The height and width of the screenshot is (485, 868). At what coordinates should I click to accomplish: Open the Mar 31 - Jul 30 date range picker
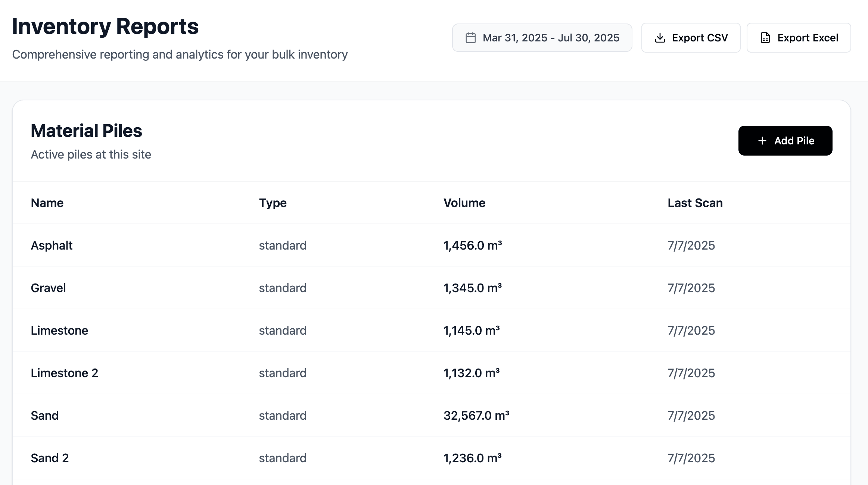click(542, 38)
